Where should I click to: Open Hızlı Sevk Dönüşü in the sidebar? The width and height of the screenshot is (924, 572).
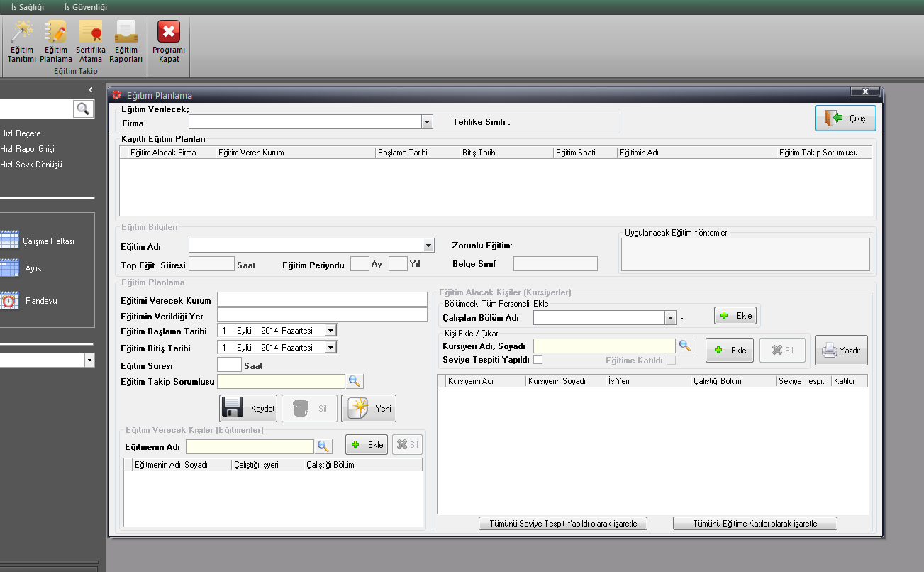tap(31, 165)
